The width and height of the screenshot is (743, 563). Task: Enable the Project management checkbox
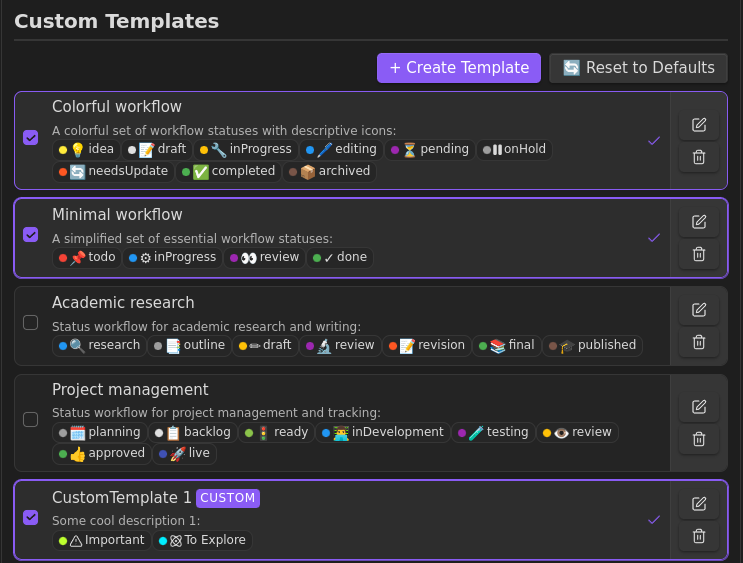(x=31, y=420)
